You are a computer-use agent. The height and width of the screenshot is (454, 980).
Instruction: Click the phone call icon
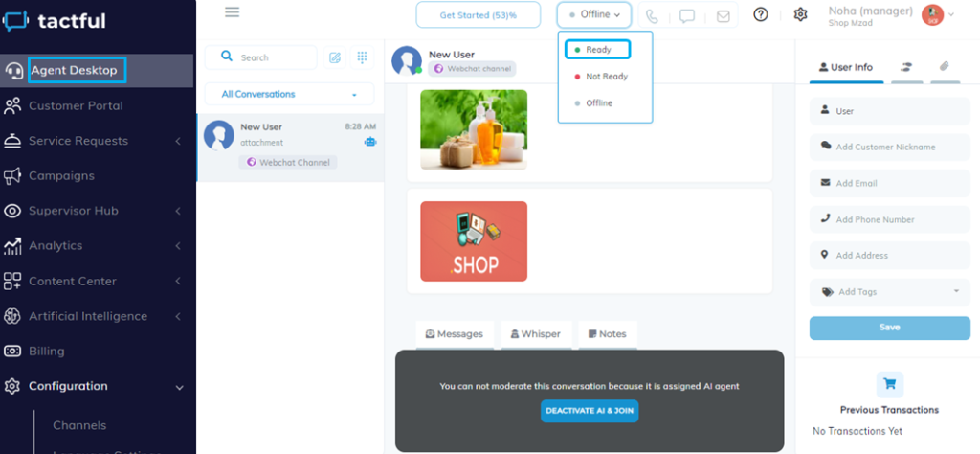652,16
